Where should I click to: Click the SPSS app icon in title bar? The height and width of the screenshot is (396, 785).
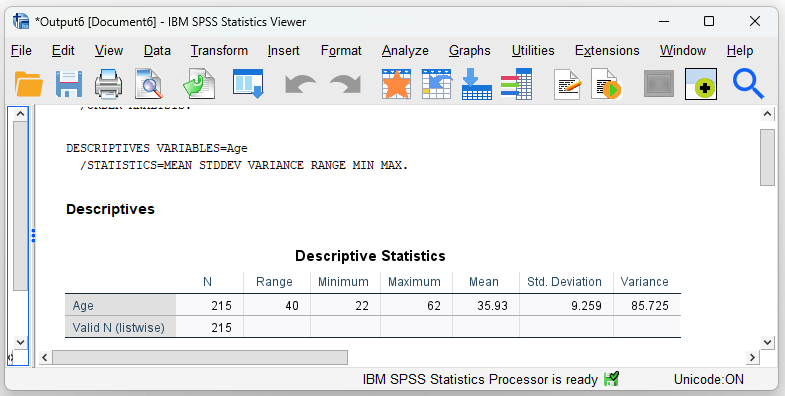(x=21, y=22)
